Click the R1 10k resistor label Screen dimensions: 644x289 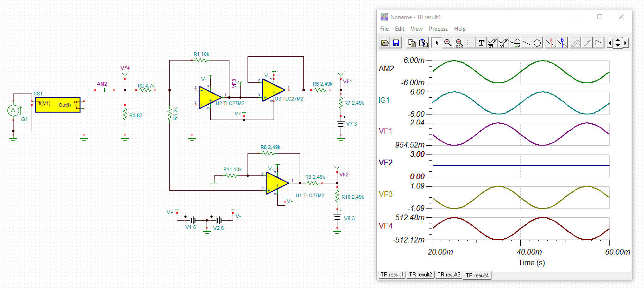pyautogui.click(x=201, y=54)
